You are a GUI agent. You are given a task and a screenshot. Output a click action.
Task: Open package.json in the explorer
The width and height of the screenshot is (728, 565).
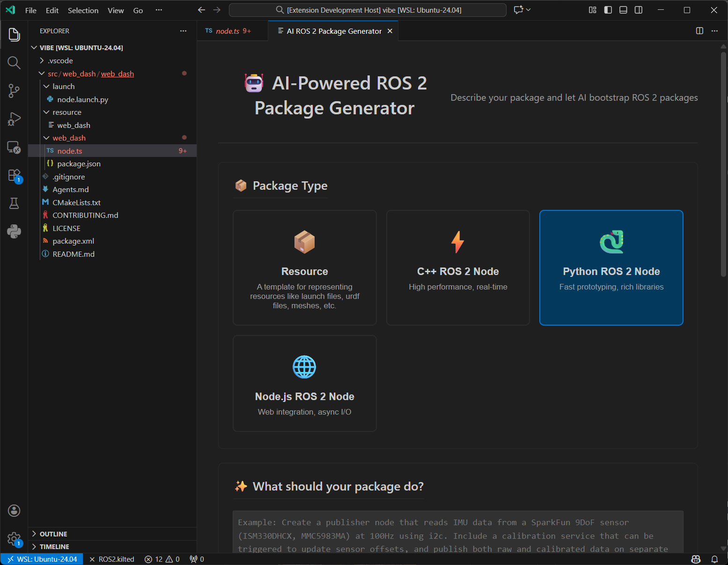tap(112, 164)
